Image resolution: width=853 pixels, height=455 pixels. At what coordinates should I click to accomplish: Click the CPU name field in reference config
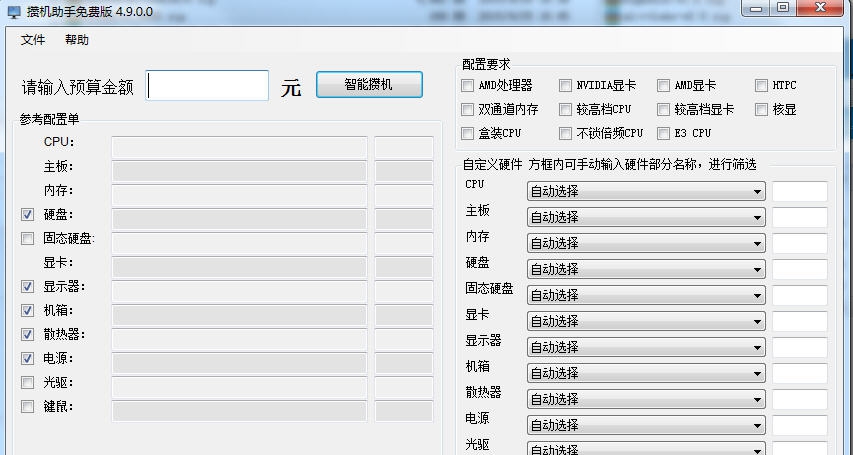click(239, 147)
